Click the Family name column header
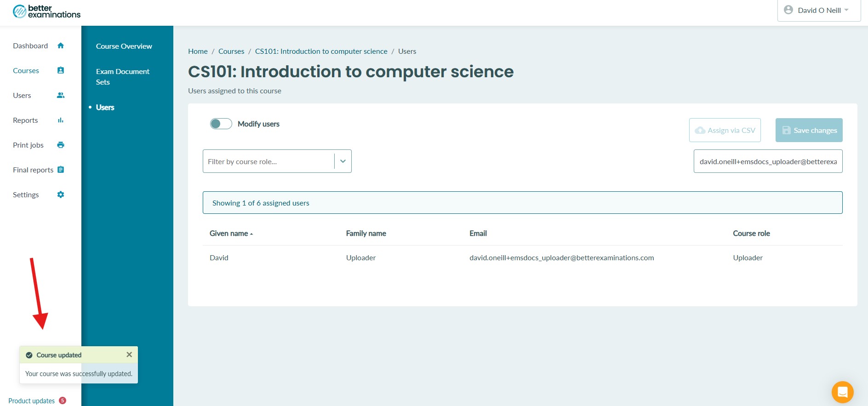This screenshot has width=868, height=406. (x=366, y=234)
